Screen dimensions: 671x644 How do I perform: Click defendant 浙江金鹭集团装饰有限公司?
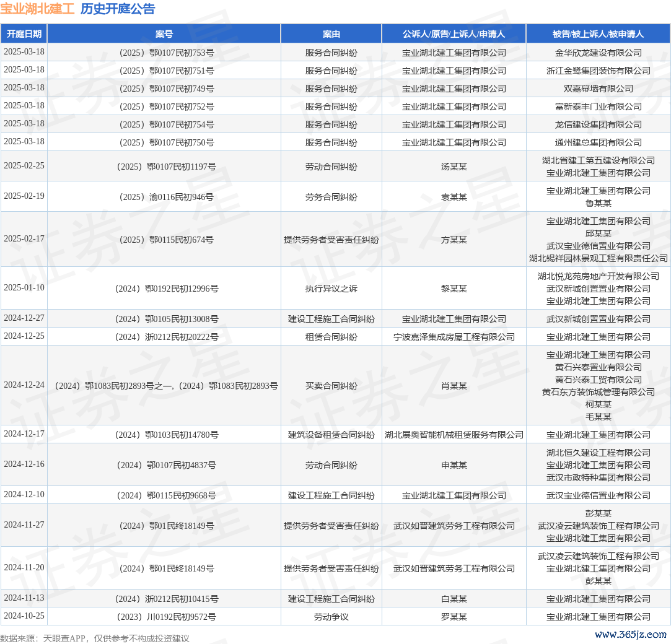pyautogui.click(x=599, y=71)
